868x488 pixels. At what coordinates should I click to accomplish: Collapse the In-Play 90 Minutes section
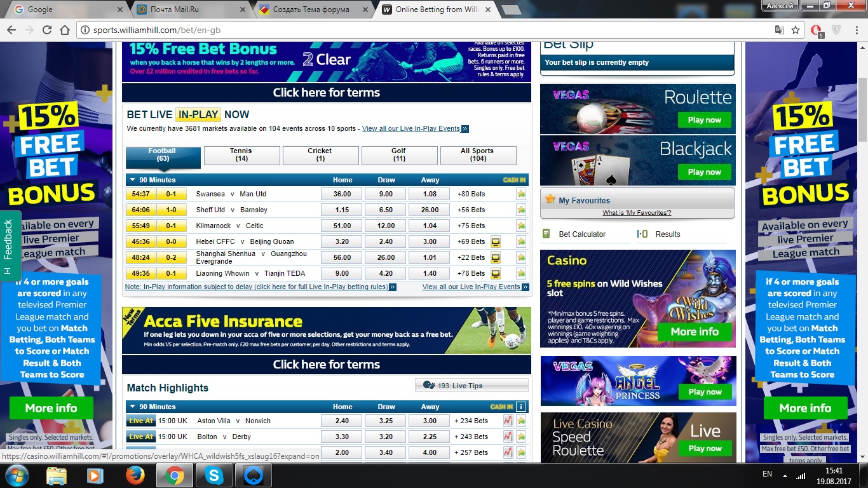click(132, 180)
